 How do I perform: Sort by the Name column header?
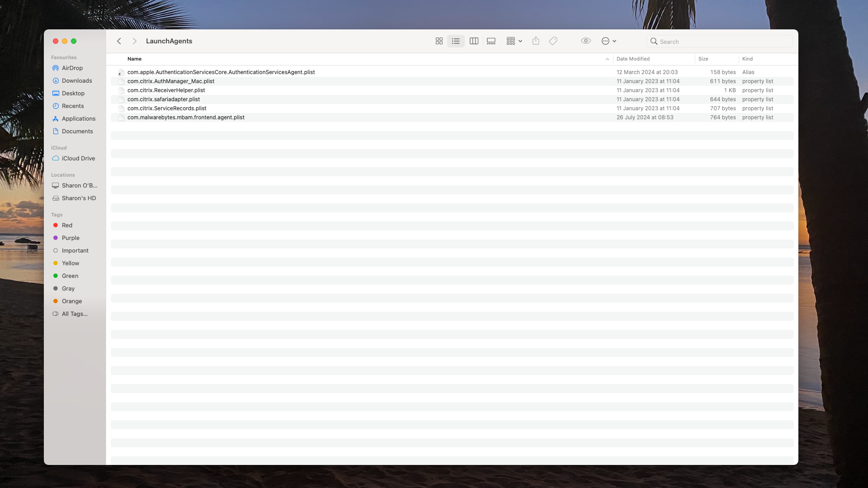[x=135, y=59]
